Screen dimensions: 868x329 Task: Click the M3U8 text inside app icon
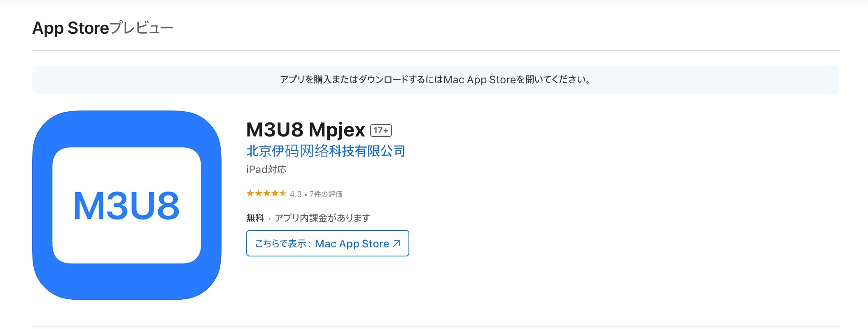pyautogui.click(x=127, y=206)
